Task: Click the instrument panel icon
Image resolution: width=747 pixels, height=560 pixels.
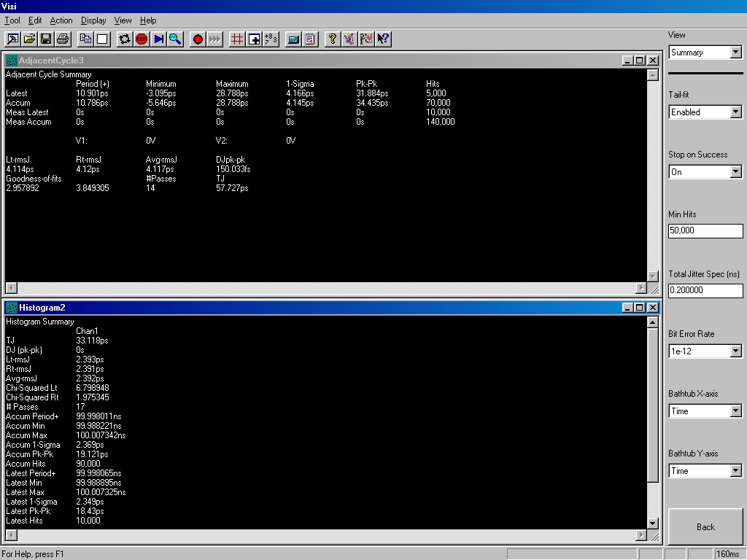Action: click(x=293, y=39)
